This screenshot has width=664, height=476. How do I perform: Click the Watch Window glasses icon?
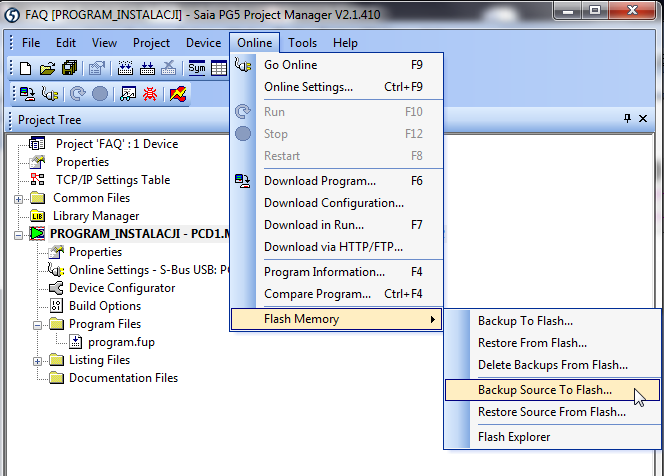pyautogui.click(x=127, y=94)
